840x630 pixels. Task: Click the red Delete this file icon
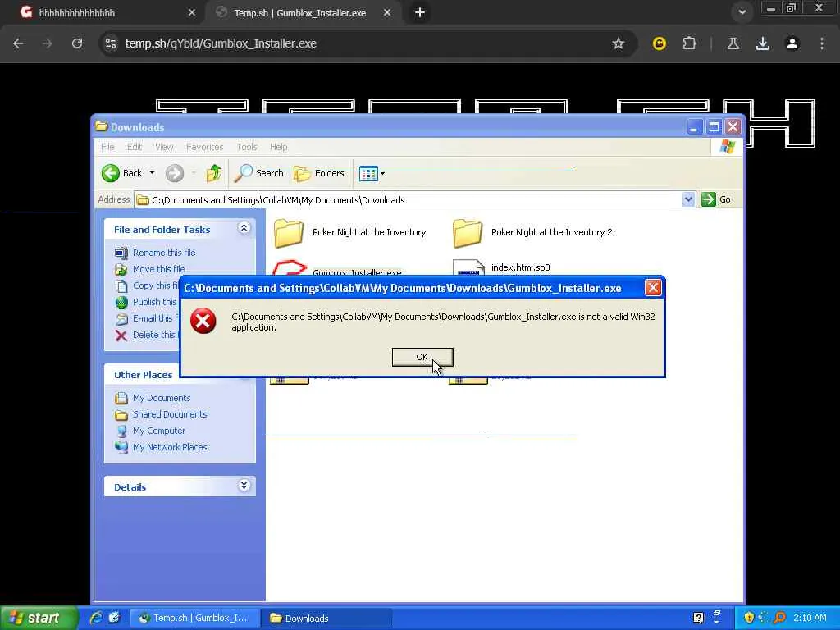click(121, 336)
